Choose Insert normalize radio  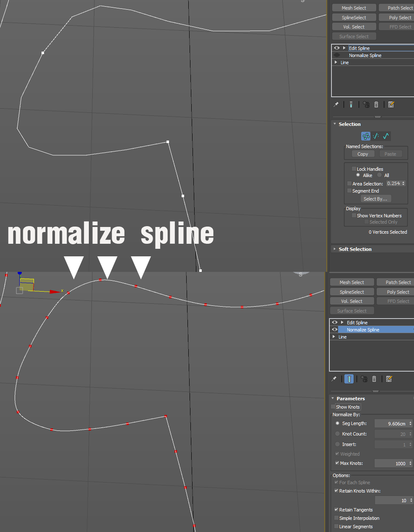(x=337, y=444)
